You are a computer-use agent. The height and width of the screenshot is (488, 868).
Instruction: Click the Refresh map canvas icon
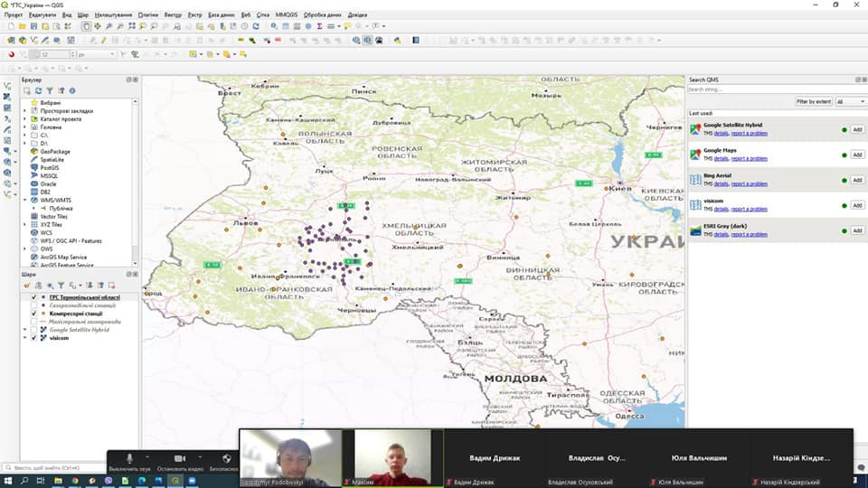[x=256, y=26]
